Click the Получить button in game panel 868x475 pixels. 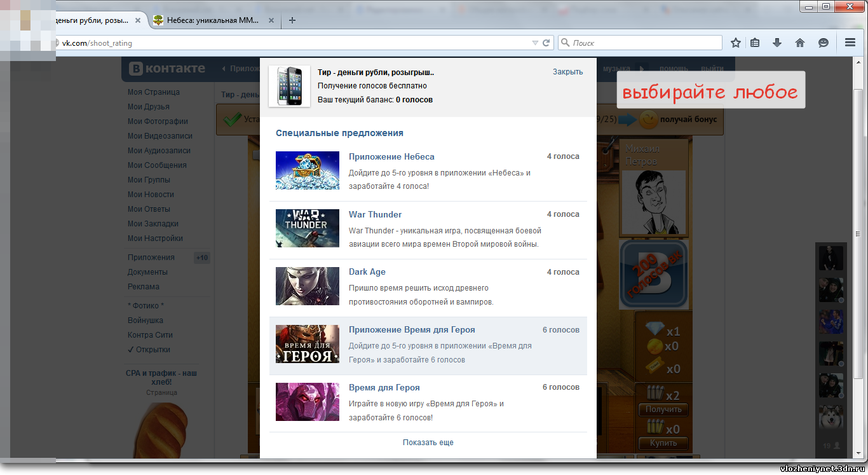click(x=663, y=410)
